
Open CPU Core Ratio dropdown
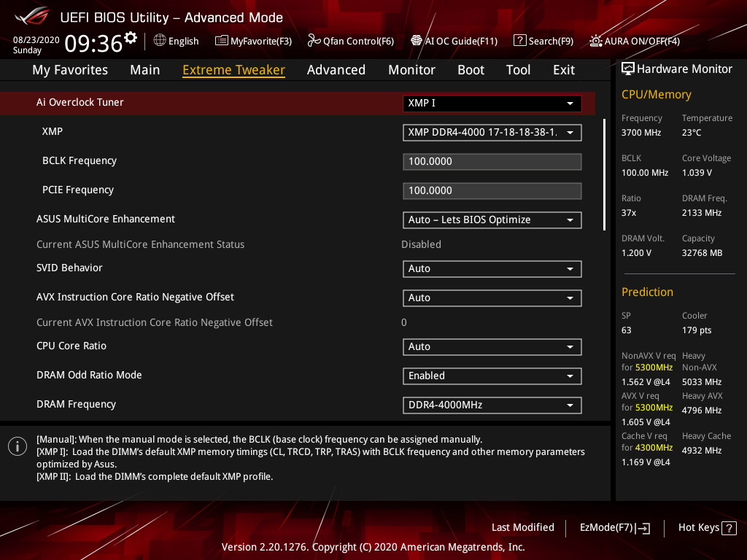[x=492, y=346]
